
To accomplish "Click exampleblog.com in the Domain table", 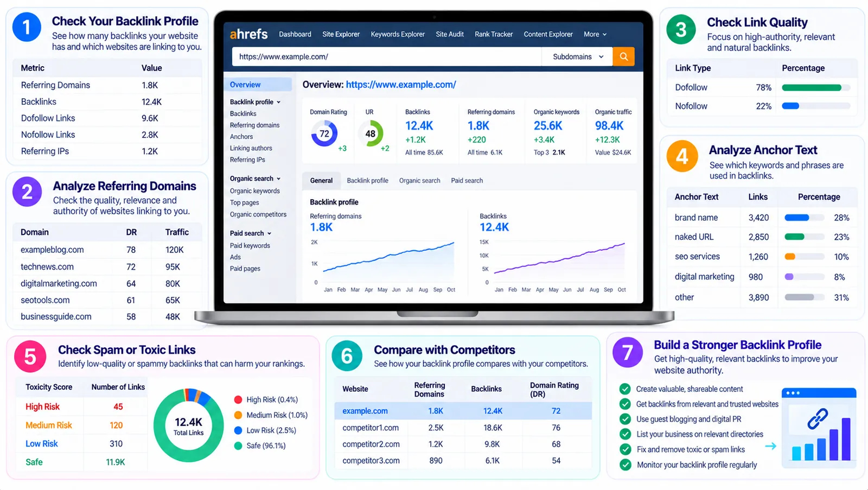I will point(52,250).
